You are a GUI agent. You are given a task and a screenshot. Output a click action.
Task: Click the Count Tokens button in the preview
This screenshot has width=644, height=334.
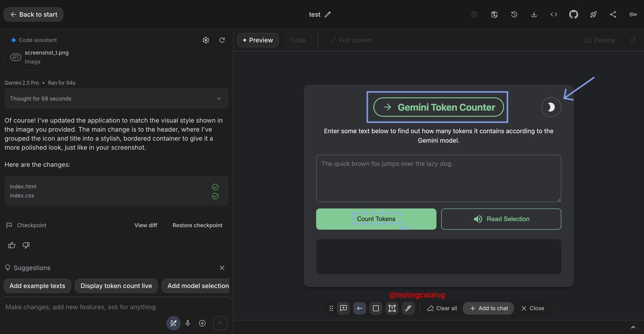click(x=376, y=219)
